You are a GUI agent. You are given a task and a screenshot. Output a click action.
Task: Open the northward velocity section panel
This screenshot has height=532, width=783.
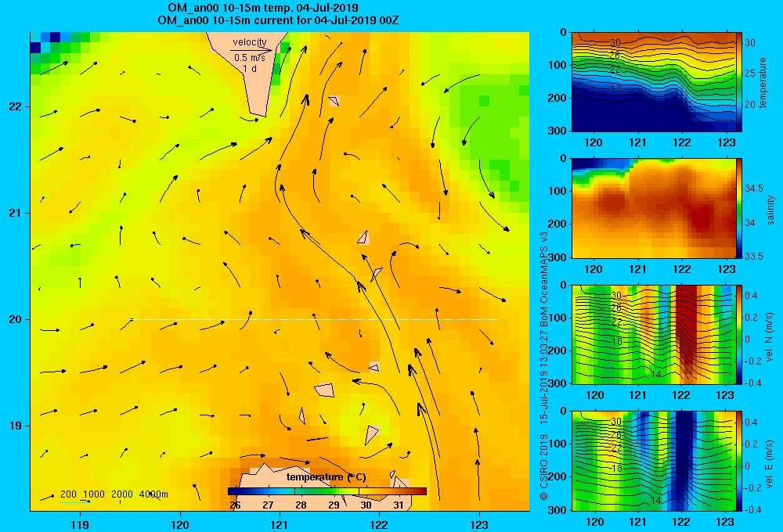pos(654,334)
